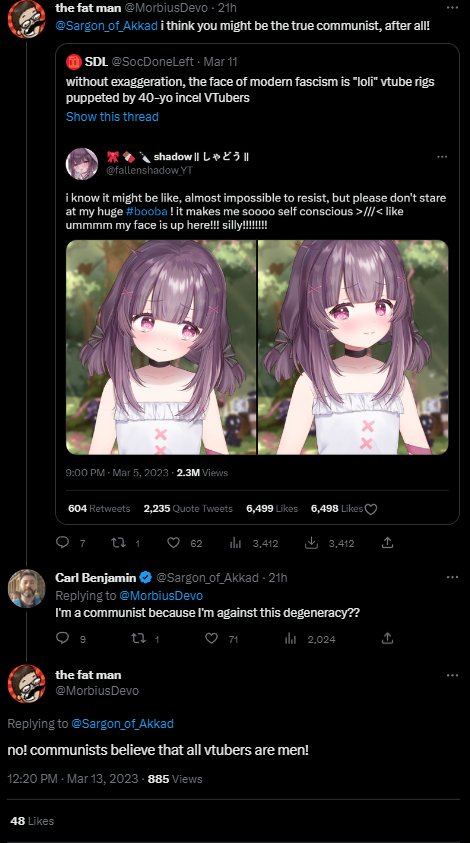Share the fat man's first tweet
The image size is (470, 843).
(x=387, y=542)
